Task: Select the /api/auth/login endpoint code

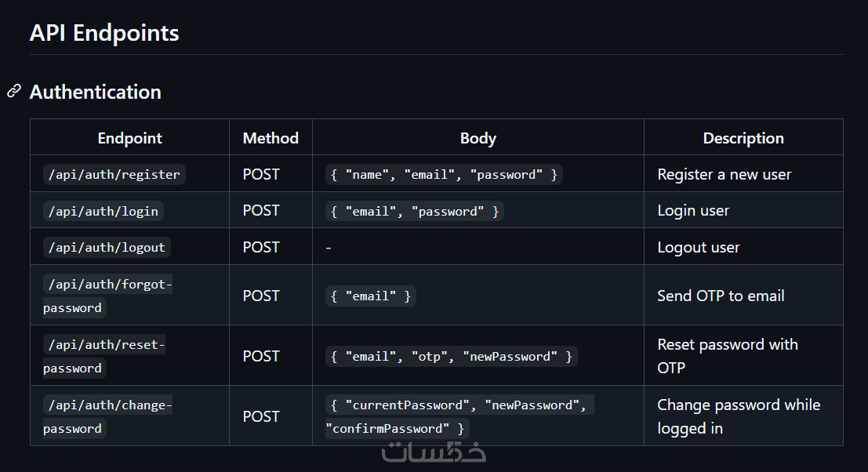Action: click(x=103, y=211)
